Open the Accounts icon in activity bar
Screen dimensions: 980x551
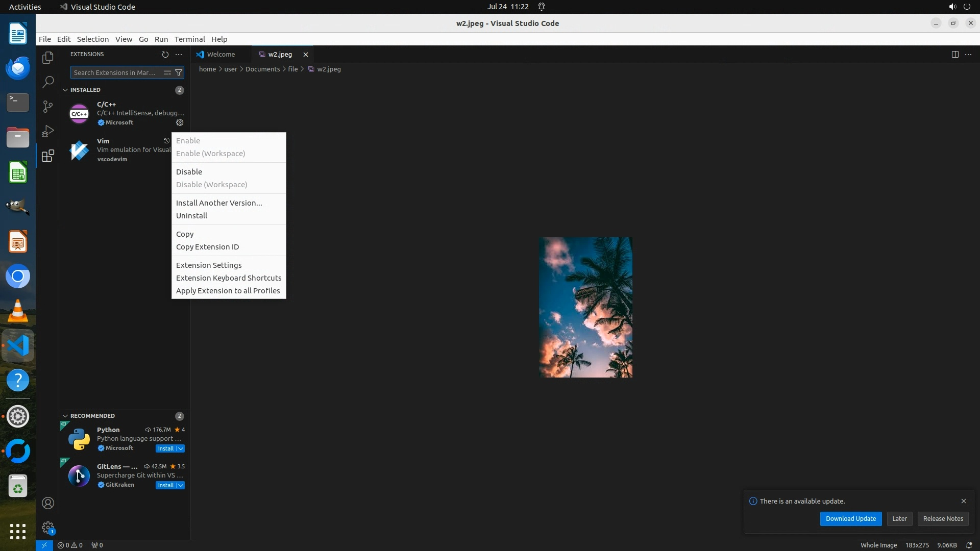[48, 503]
